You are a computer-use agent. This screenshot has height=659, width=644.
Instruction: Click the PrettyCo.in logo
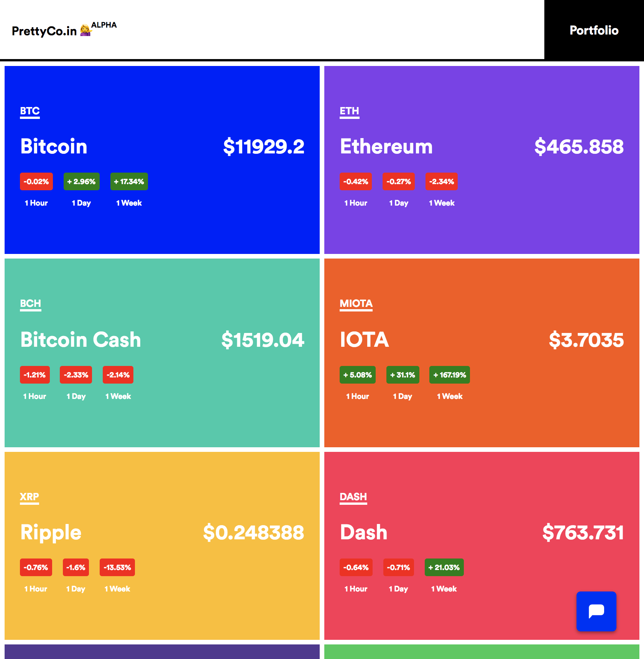[x=44, y=31]
